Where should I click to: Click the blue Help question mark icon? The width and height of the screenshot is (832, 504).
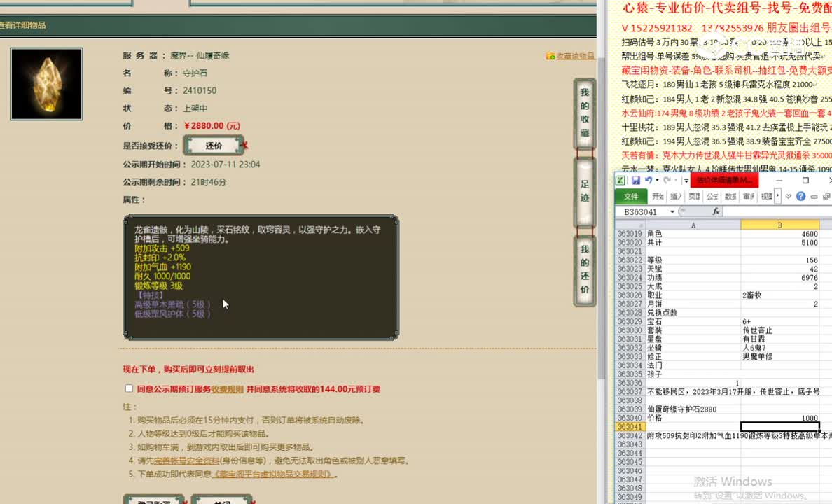pyautogui.click(x=801, y=197)
